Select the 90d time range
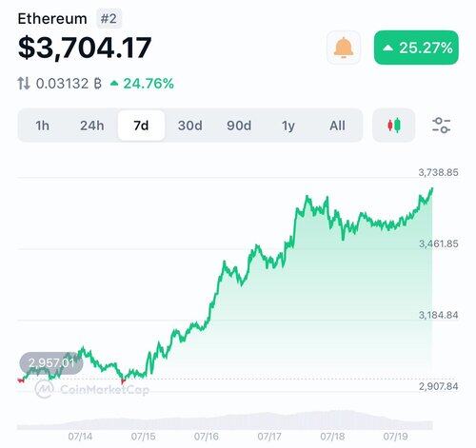 click(x=239, y=126)
